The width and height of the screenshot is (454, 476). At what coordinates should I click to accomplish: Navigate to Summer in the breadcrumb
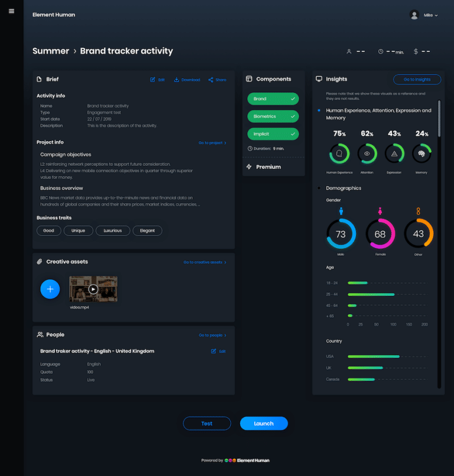(x=51, y=51)
